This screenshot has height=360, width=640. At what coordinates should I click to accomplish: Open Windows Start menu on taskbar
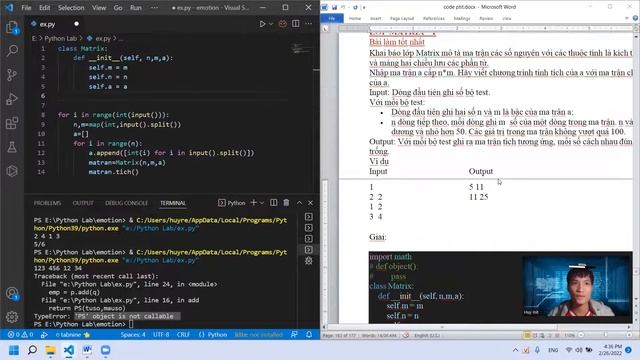tap(14, 350)
